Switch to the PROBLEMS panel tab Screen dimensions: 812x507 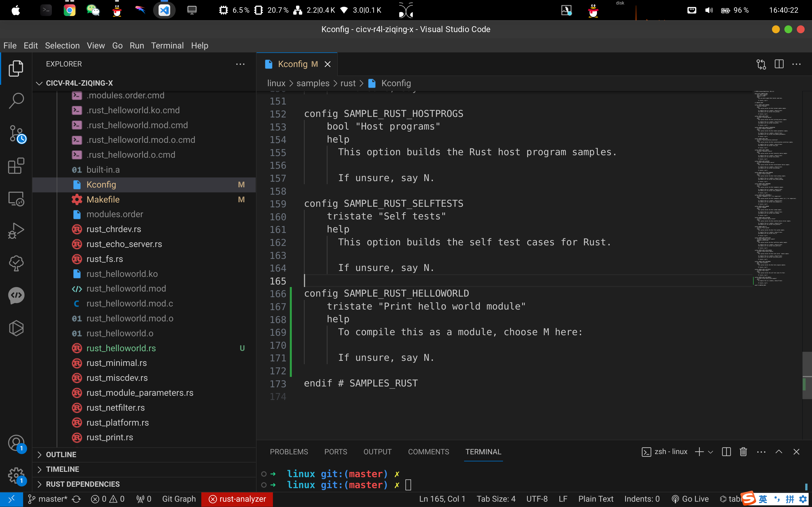click(x=288, y=452)
